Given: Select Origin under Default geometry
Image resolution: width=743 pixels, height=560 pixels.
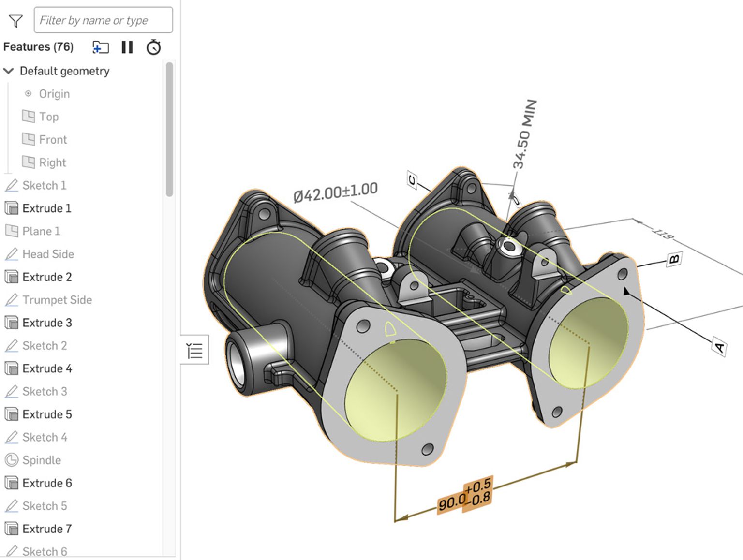Looking at the screenshot, I should point(54,93).
